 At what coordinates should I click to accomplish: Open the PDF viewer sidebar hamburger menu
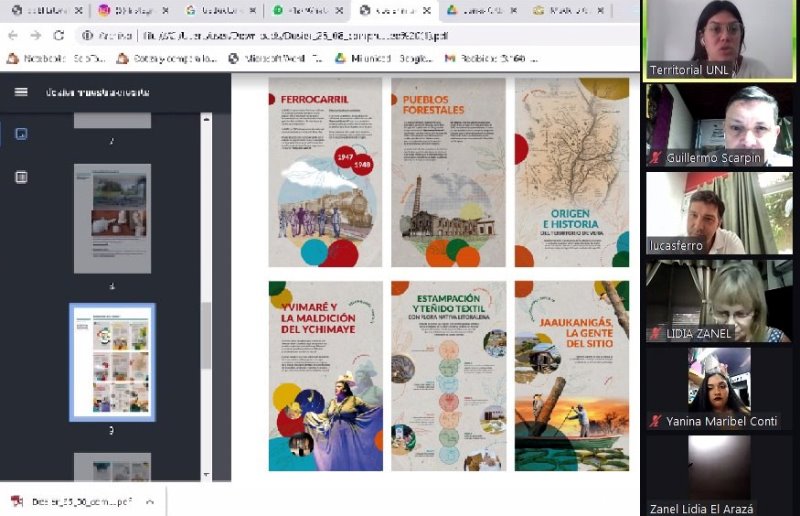click(x=21, y=92)
